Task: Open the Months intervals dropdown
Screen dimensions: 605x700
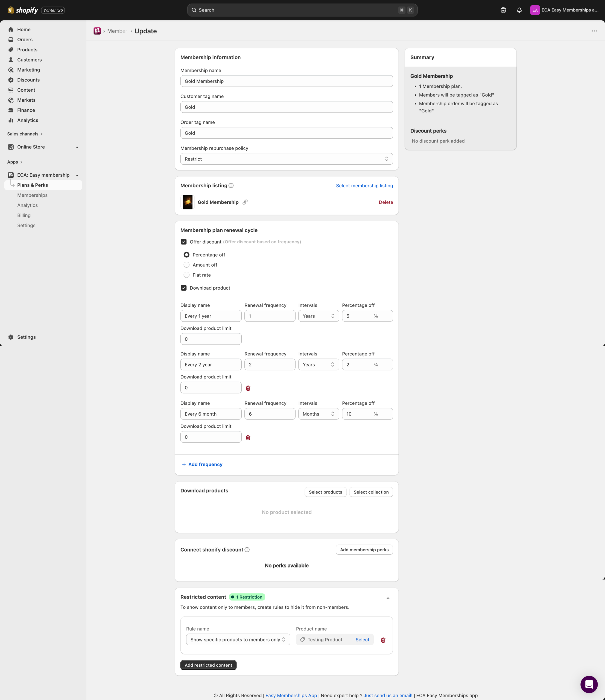Action: [318, 414]
